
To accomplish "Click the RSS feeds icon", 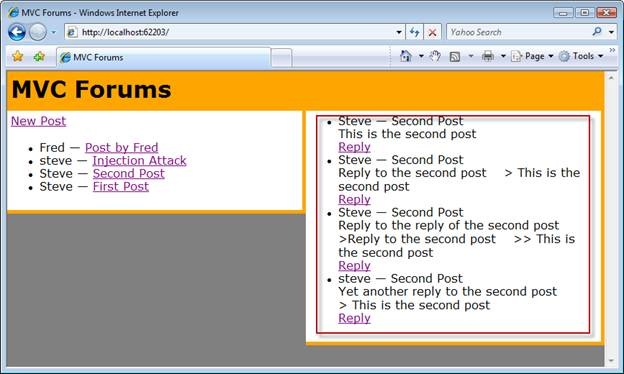I will (x=455, y=56).
